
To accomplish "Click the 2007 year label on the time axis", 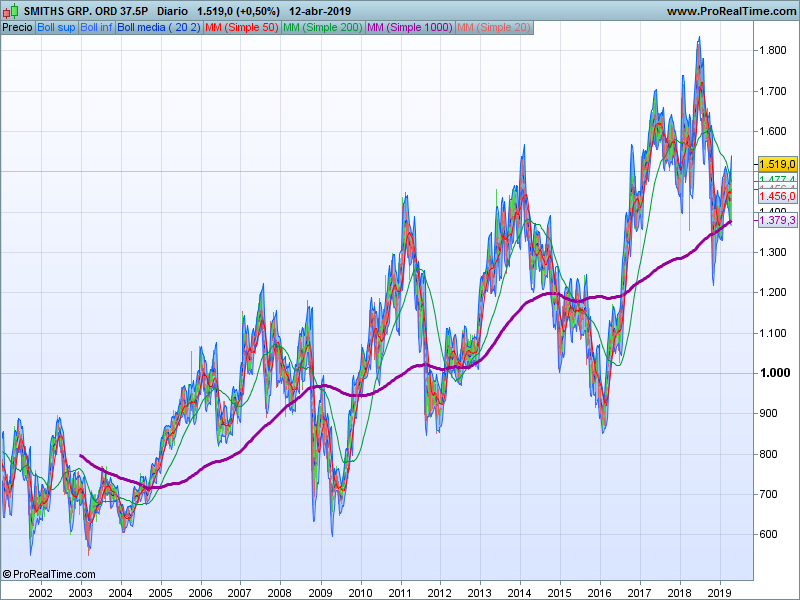I will tap(239, 593).
